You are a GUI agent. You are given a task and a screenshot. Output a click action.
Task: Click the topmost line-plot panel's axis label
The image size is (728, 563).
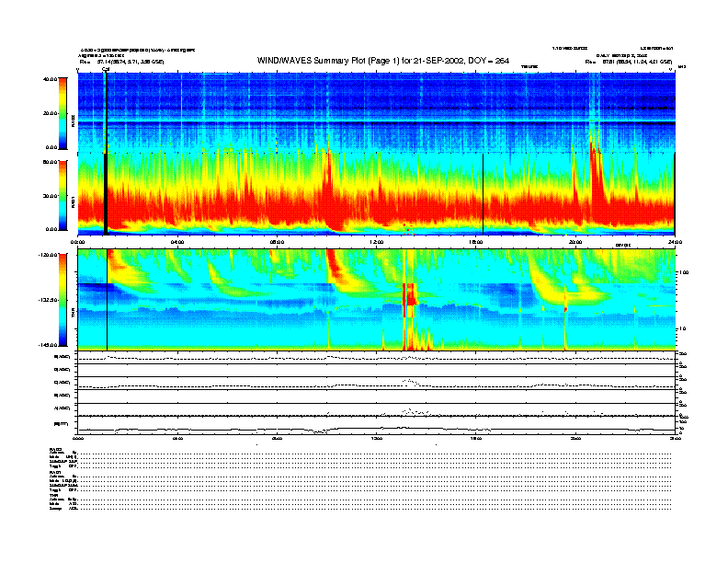pyautogui.click(x=63, y=357)
